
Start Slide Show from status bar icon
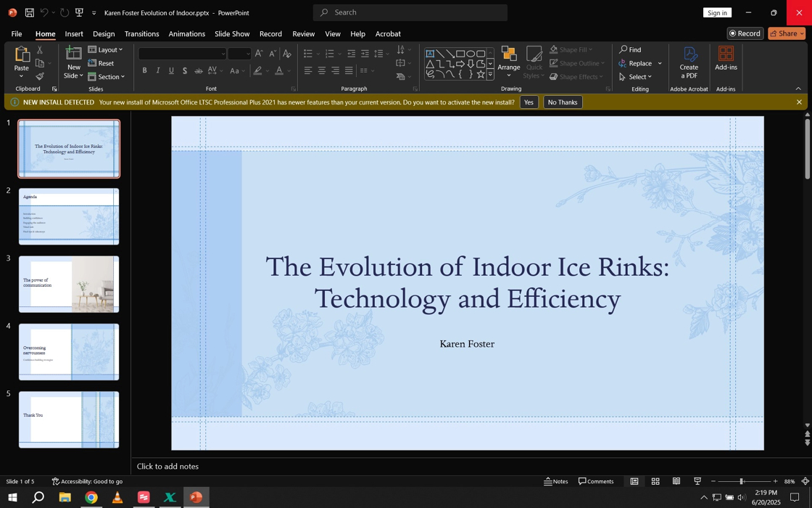(697, 481)
